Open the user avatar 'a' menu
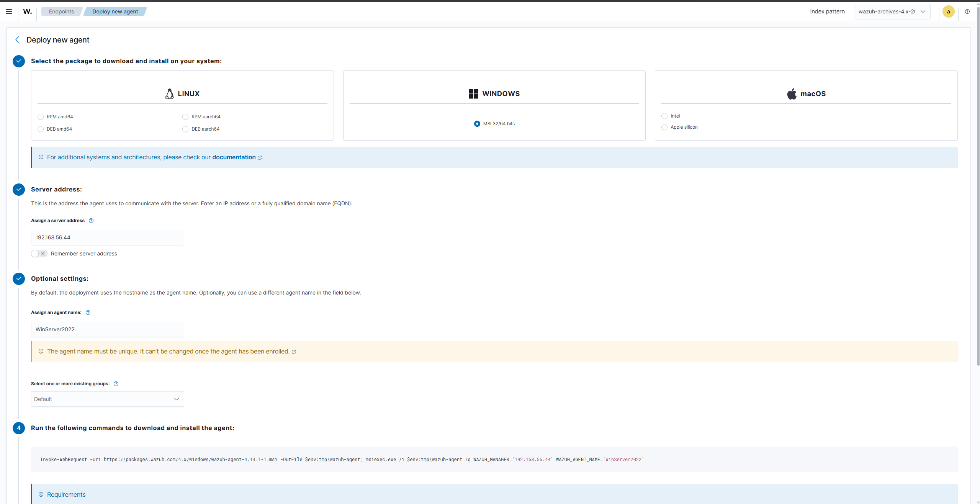The height and width of the screenshot is (504, 980). [948, 11]
